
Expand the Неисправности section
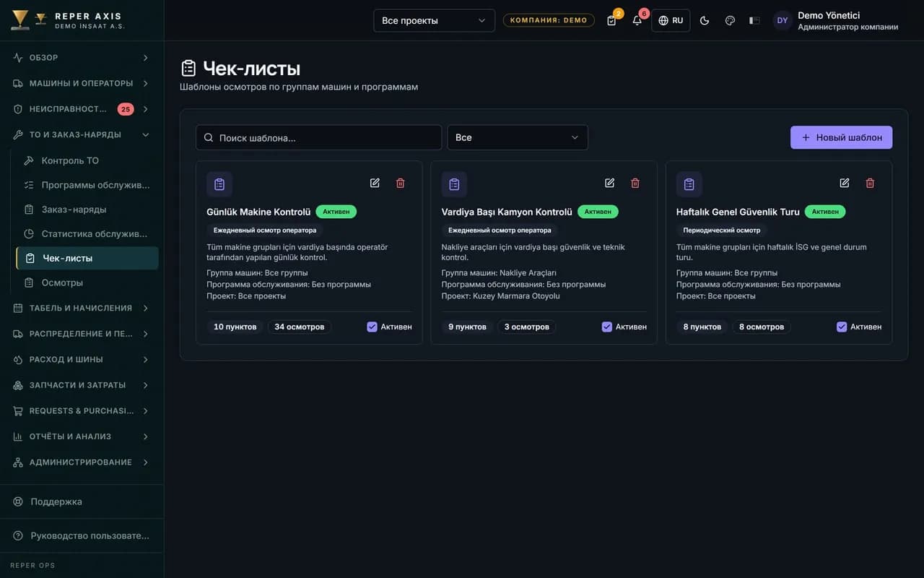[82, 109]
